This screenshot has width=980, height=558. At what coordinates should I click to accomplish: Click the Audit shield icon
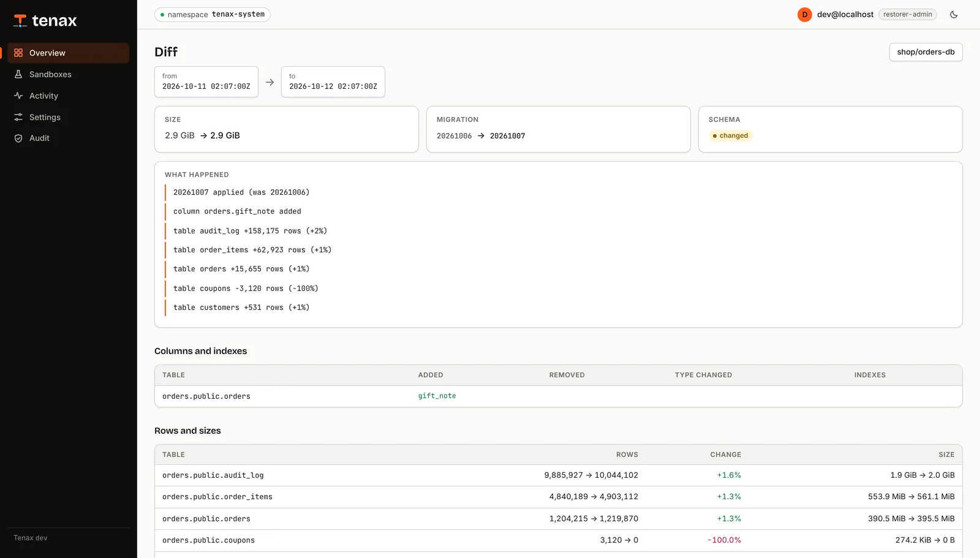point(18,138)
